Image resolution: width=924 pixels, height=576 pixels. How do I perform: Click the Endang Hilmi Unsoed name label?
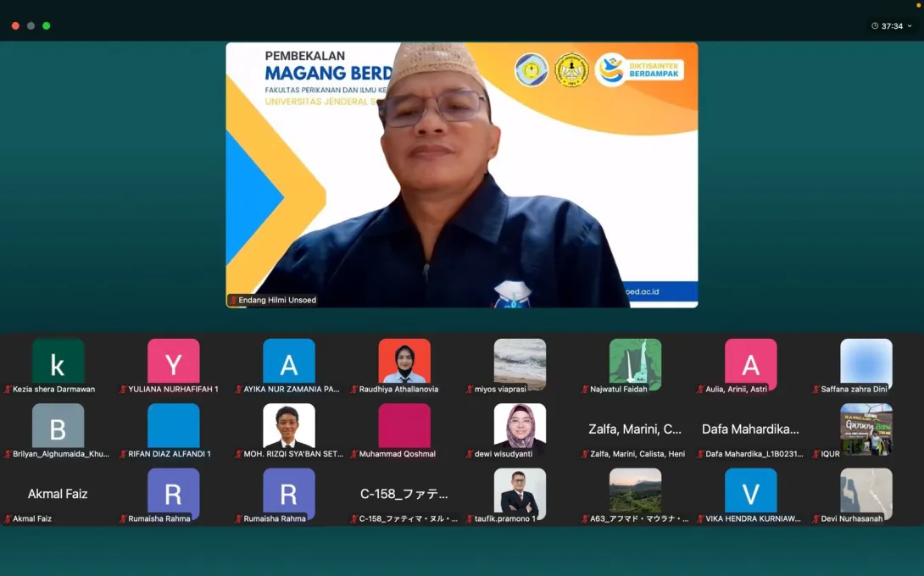pos(278,300)
